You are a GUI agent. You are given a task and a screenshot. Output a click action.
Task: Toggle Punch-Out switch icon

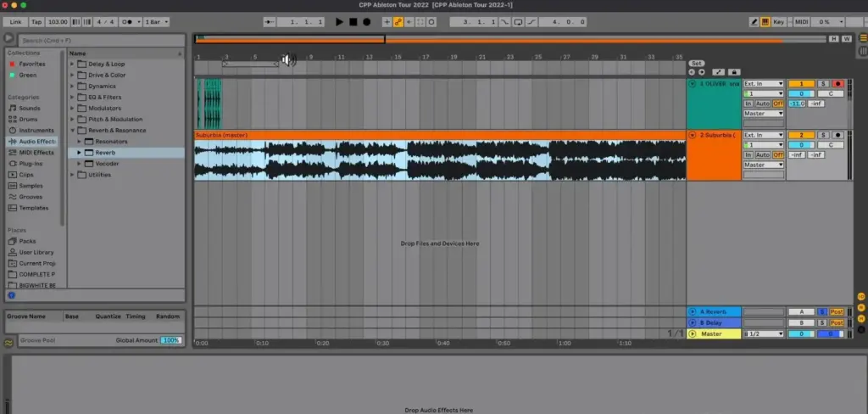click(531, 21)
